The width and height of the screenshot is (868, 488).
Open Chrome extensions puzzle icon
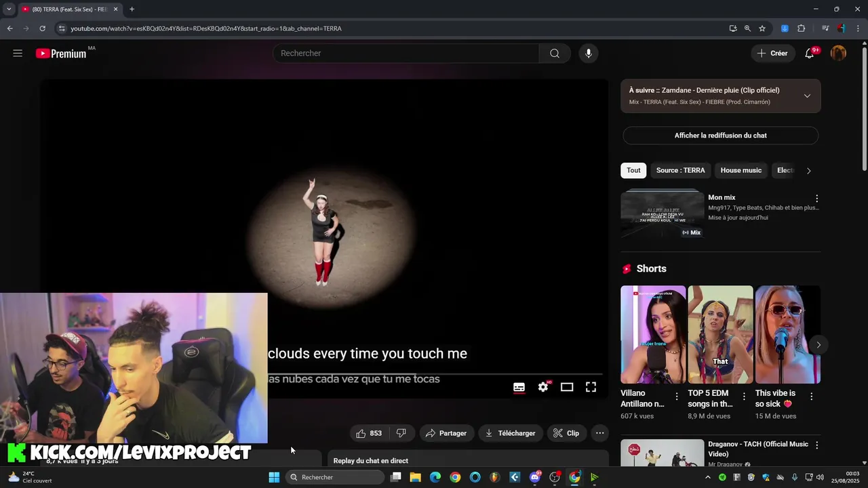click(802, 28)
